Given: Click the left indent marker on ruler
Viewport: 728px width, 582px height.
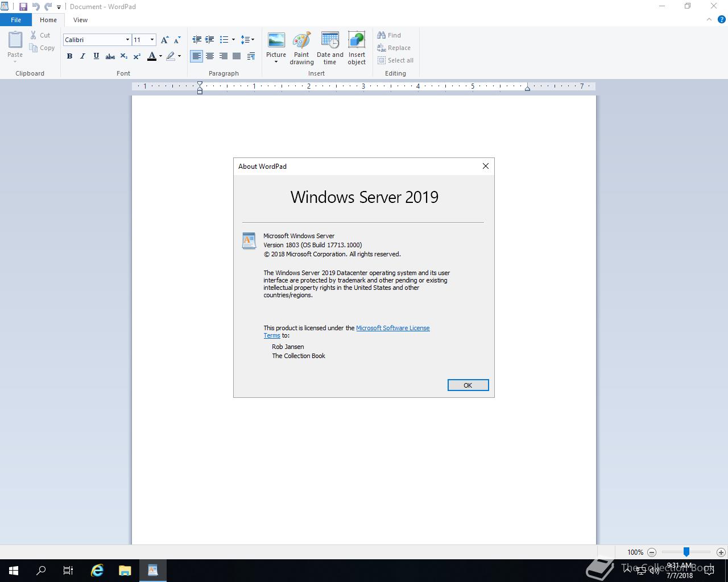Looking at the screenshot, I should [200, 88].
